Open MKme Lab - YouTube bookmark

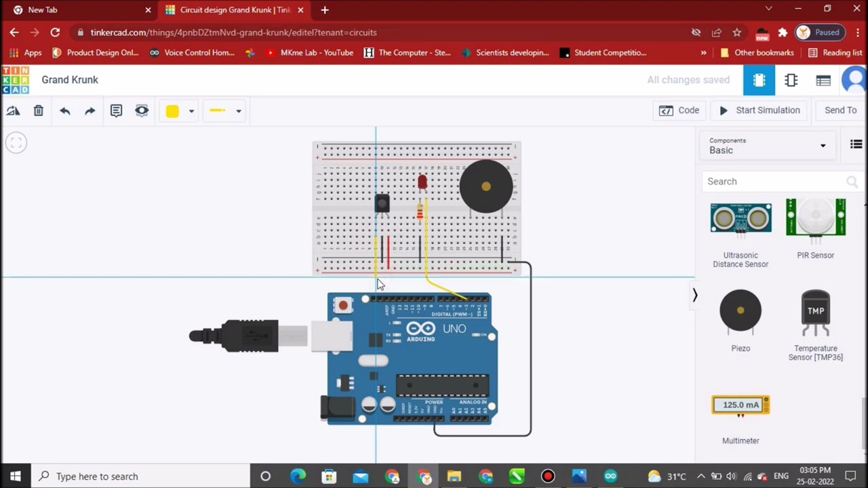point(309,53)
